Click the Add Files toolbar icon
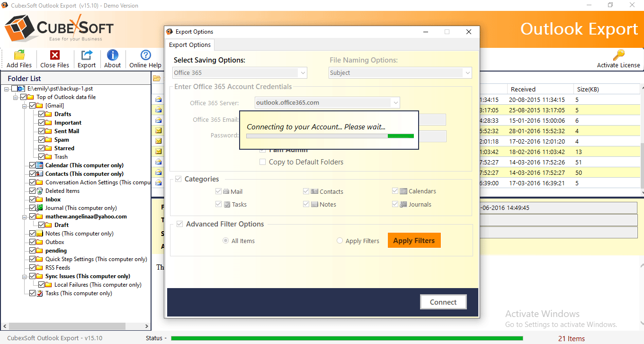This screenshot has height=344, width=644. (x=19, y=55)
